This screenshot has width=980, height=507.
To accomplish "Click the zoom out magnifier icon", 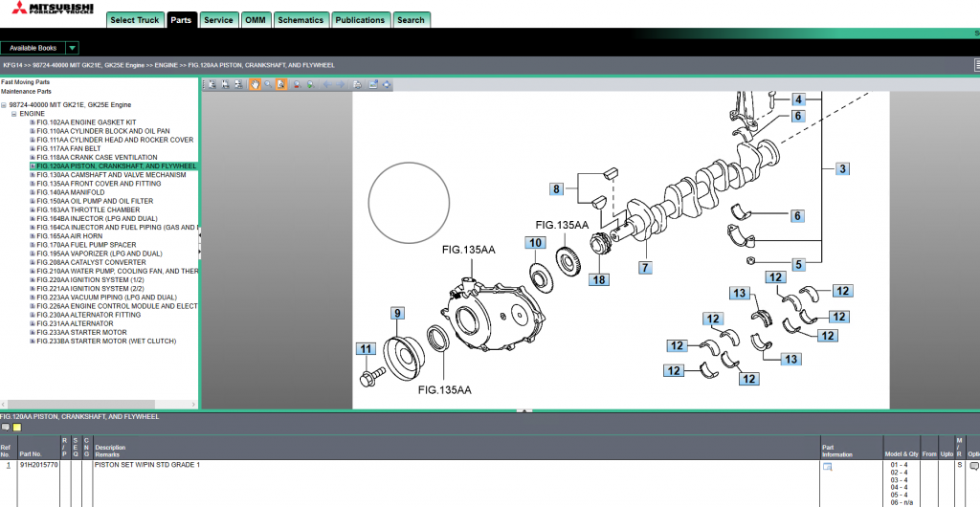I will (297, 84).
